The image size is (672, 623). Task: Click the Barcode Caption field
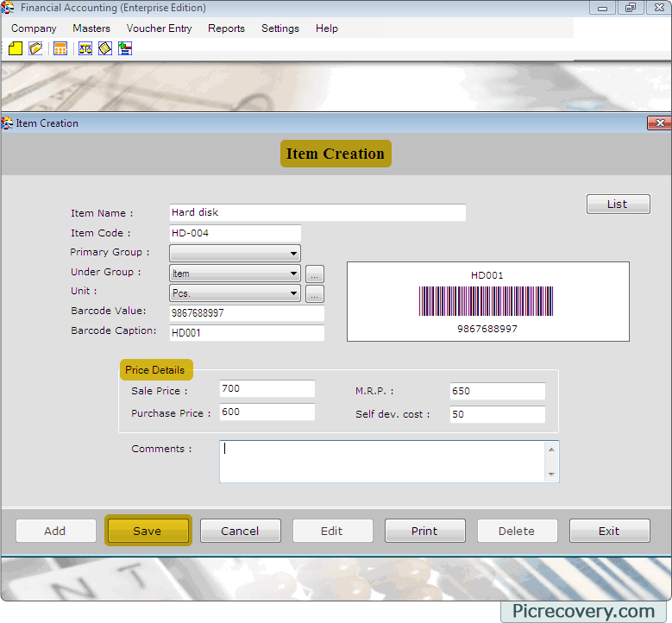point(247,333)
